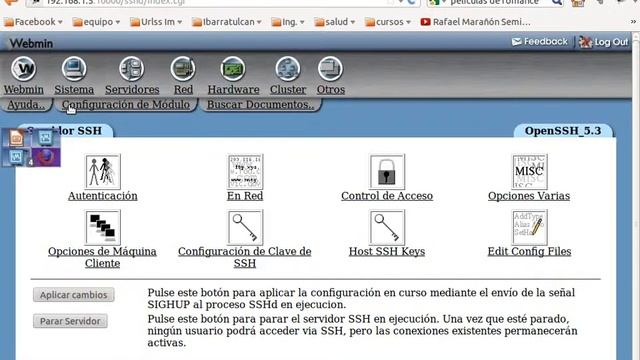
Task: Show more bookmarks with the overflow chevron
Action: (633, 22)
